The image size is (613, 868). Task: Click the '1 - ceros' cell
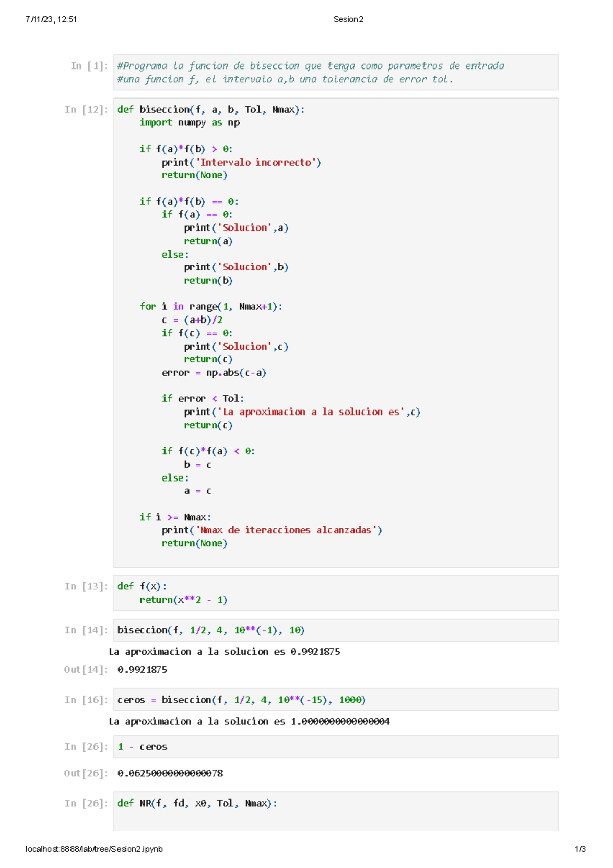coord(336,746)
